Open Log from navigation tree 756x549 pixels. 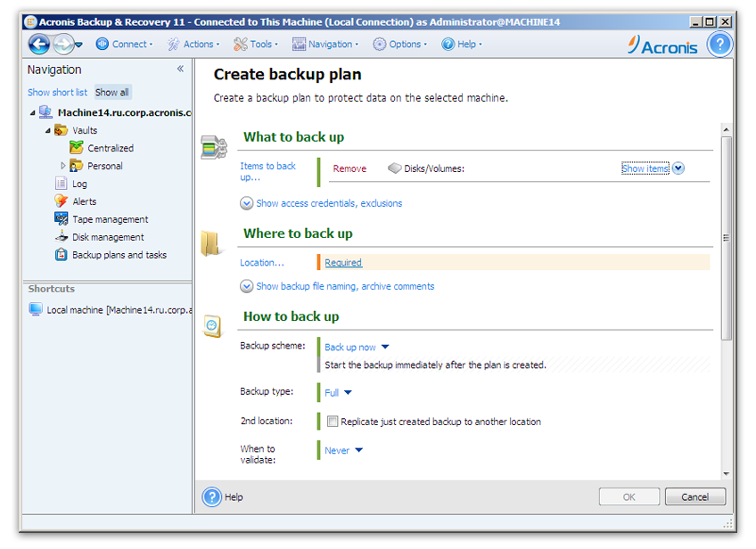pyautogui.click(x=79, y=184)
